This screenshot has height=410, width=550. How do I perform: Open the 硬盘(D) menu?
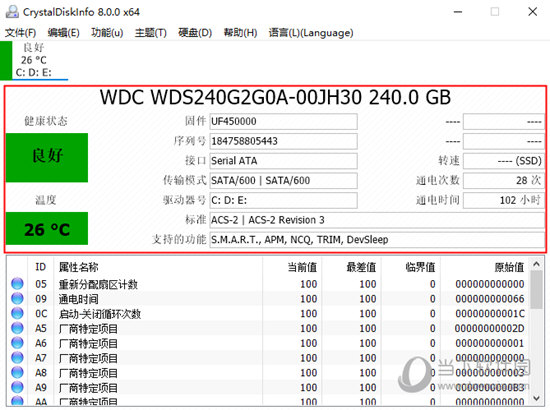(195, 33)
